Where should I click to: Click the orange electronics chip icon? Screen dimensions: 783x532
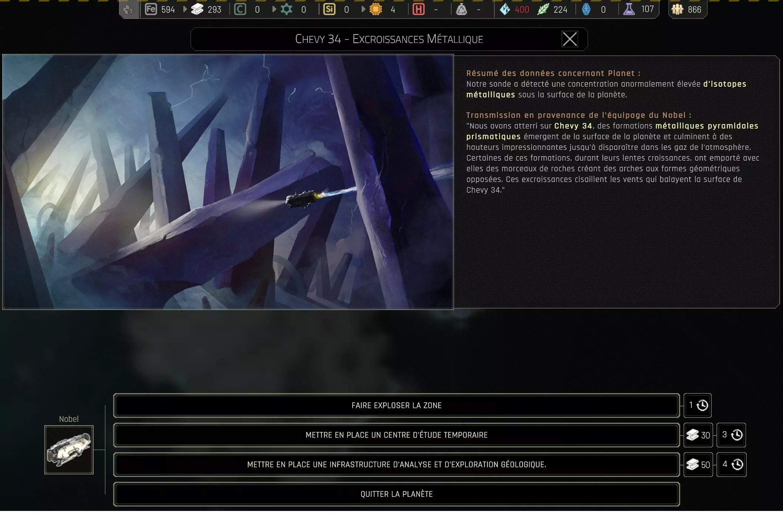376,9
